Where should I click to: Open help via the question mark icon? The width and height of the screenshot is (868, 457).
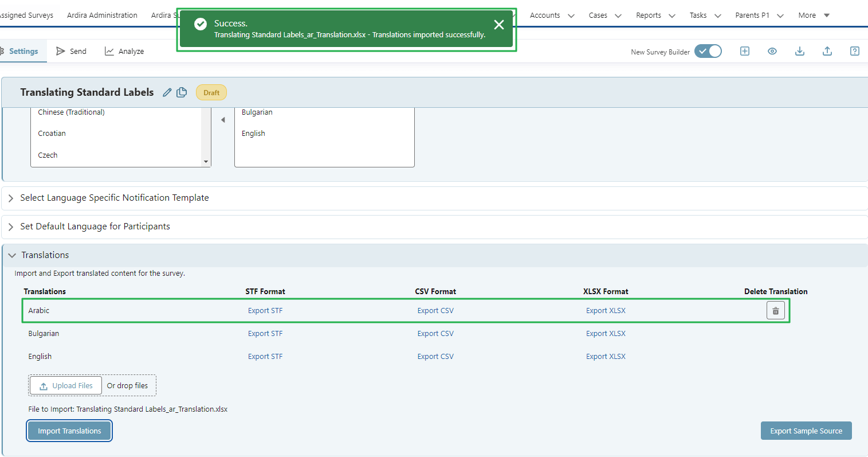pos(854,51)
